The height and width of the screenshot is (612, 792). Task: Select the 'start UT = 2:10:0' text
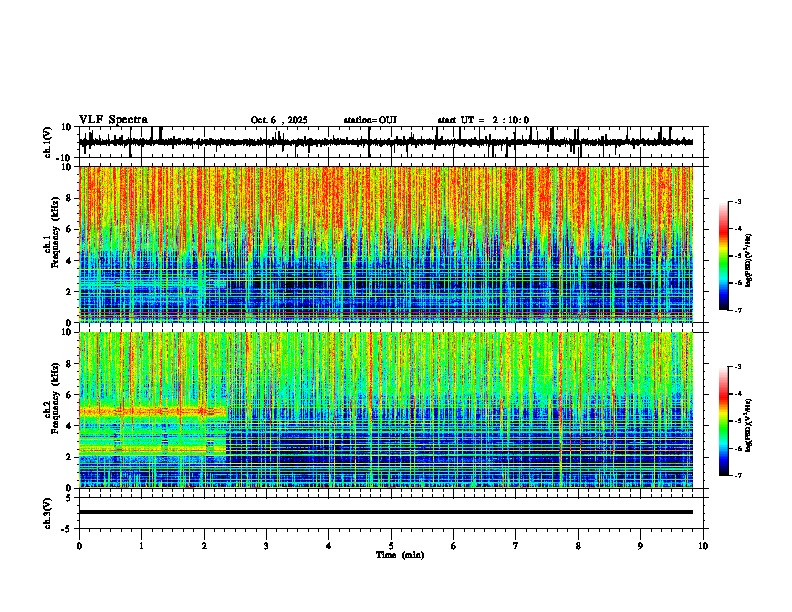(483, 120)
